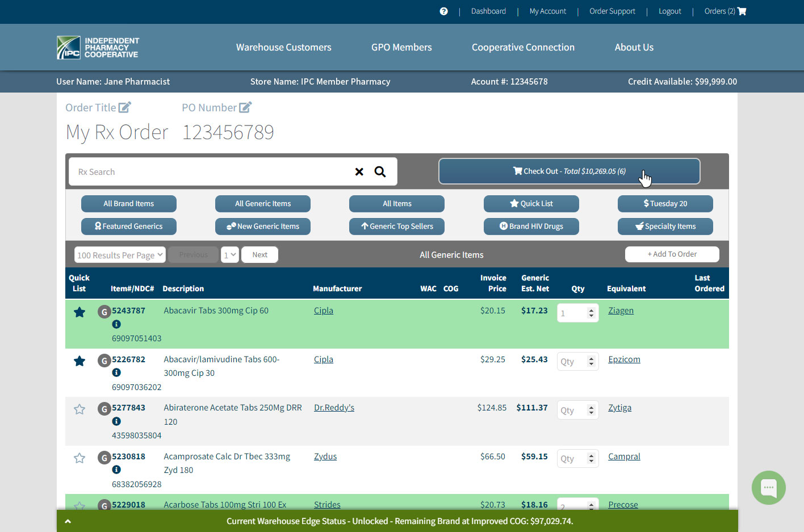Show Brand HIV Drugs
Image resolution: width=804 pixels, height=532 pixels.
[531, 226]
